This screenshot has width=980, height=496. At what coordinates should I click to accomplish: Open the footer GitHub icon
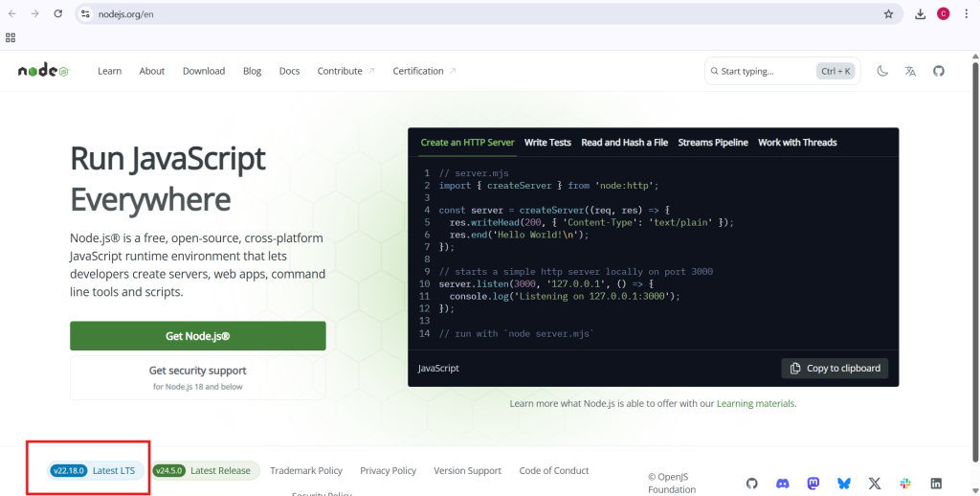coord(752,483)
